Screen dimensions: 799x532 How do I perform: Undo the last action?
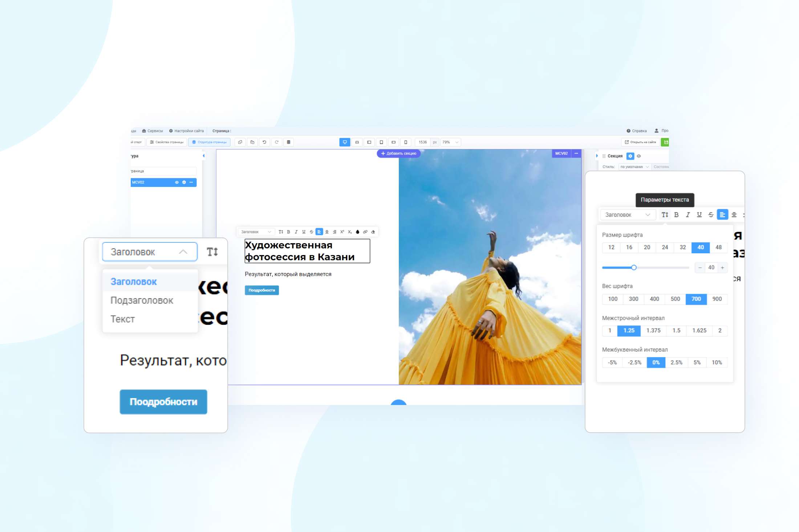264,142
